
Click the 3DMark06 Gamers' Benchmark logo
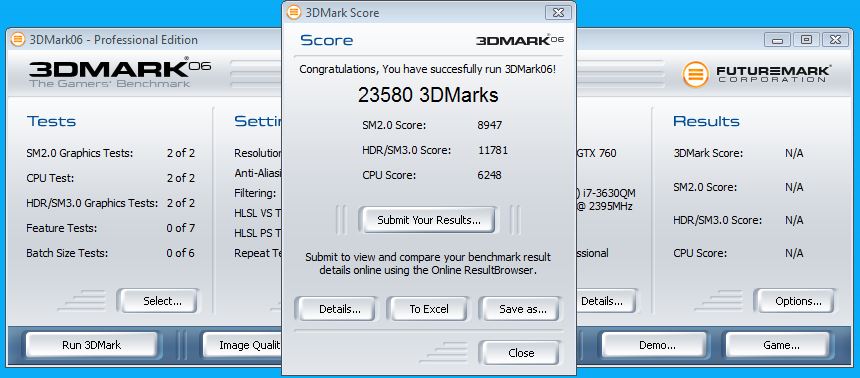point(120,73)
